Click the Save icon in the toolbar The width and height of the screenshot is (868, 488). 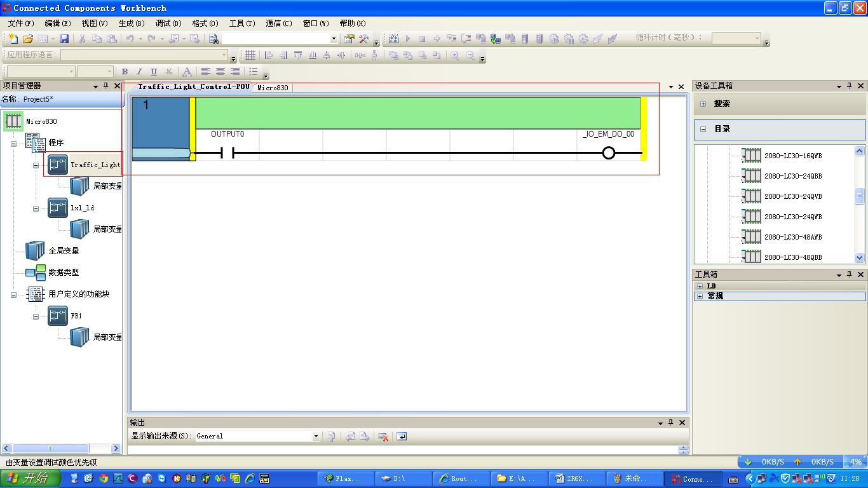point(64,39)
